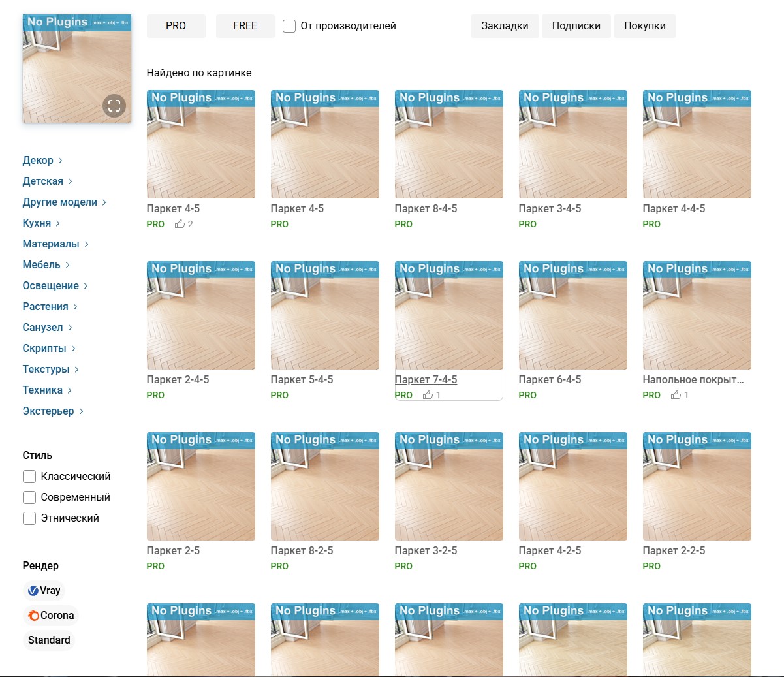
Task: Open the Подписки tab
Action: (576, 26)
